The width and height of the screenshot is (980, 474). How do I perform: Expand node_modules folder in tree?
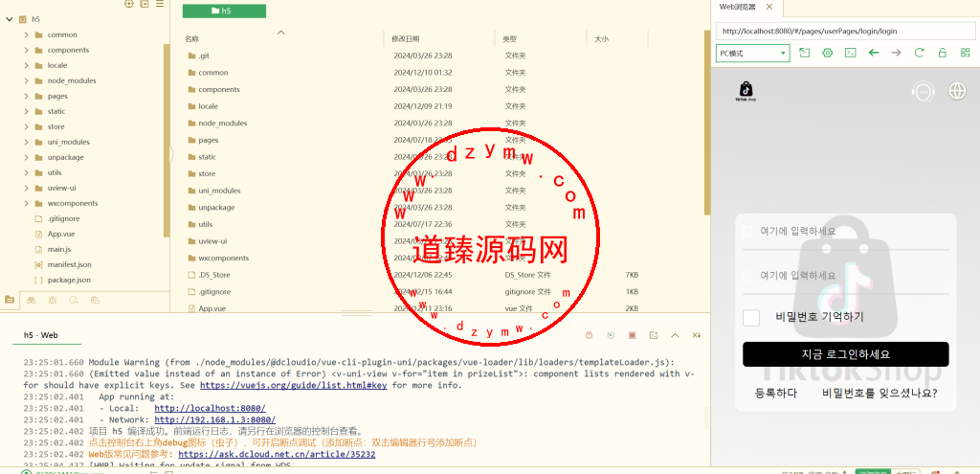pos(26,80)
